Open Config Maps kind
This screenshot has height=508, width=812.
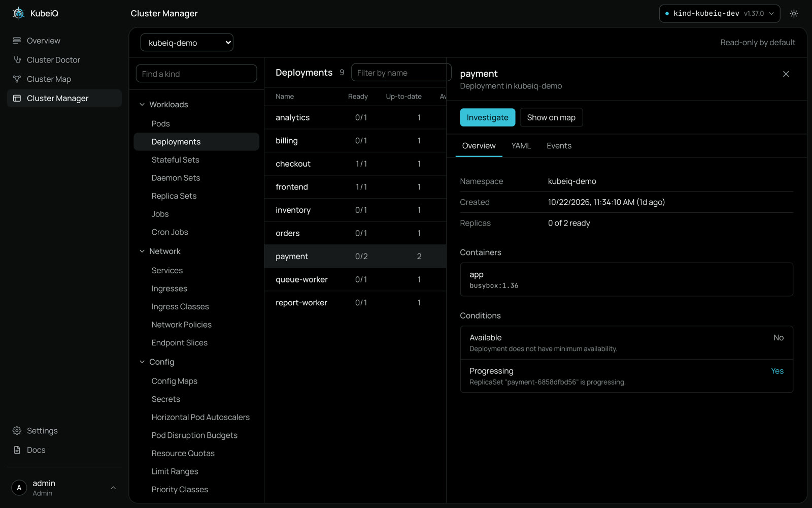tap(196, 382)
